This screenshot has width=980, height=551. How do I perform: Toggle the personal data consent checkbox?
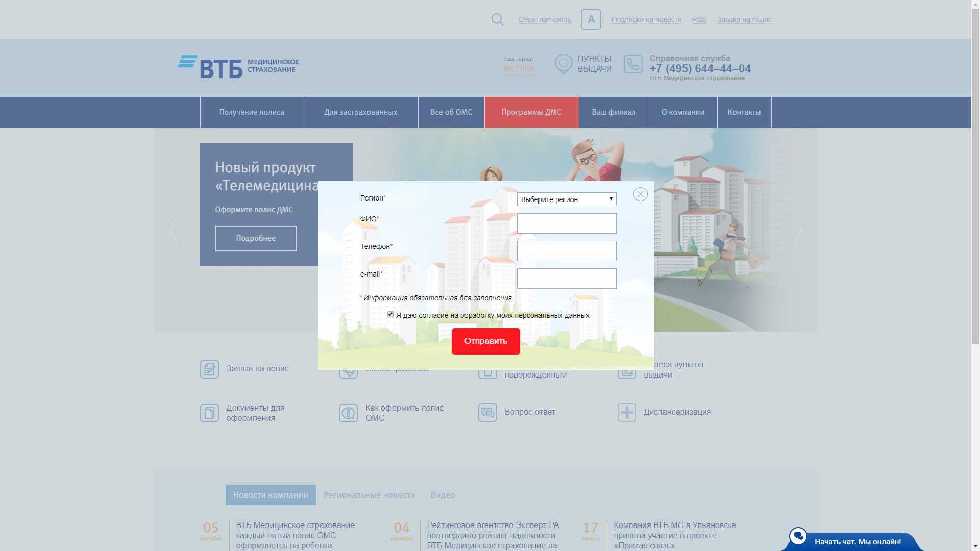point(390,315)
